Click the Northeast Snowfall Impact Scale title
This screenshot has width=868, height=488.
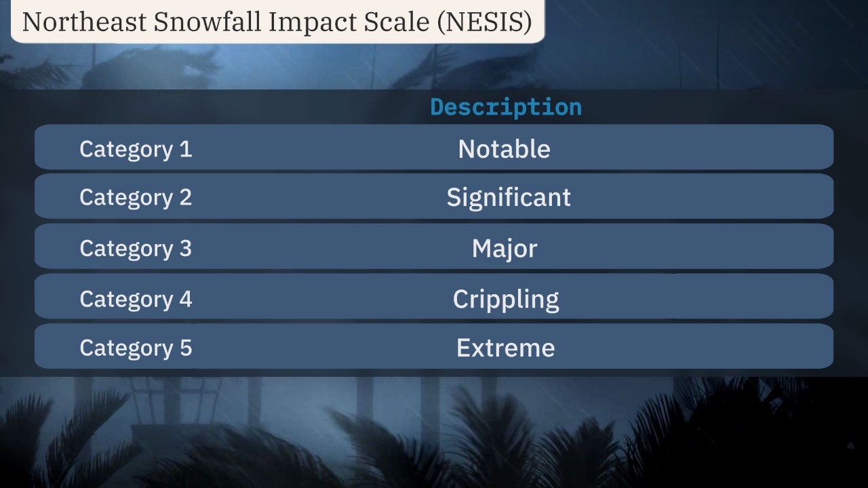coord(277,22)
